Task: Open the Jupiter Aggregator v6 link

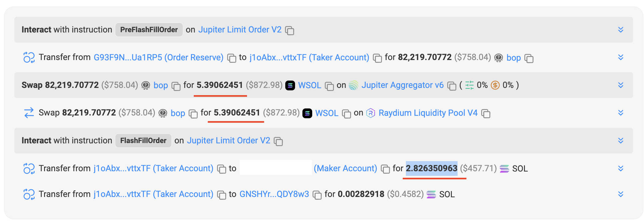Action: (x=402, y=85)
